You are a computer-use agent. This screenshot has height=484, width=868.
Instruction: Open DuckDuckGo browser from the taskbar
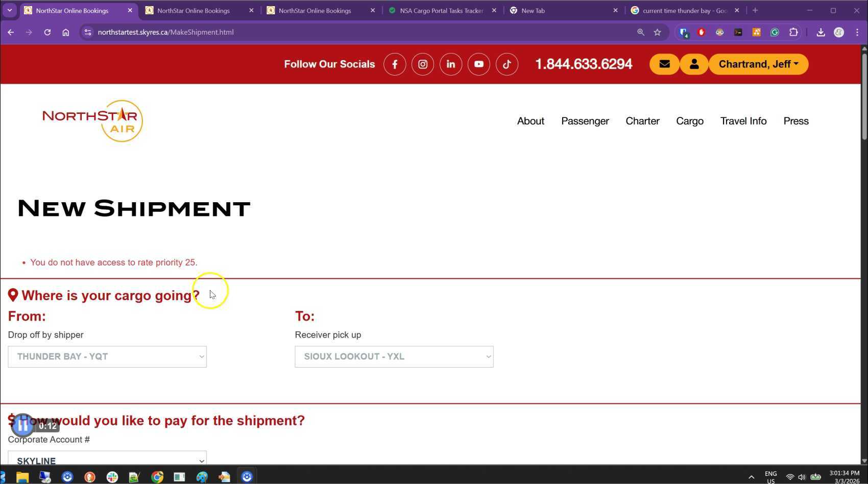tap(90, 477)
